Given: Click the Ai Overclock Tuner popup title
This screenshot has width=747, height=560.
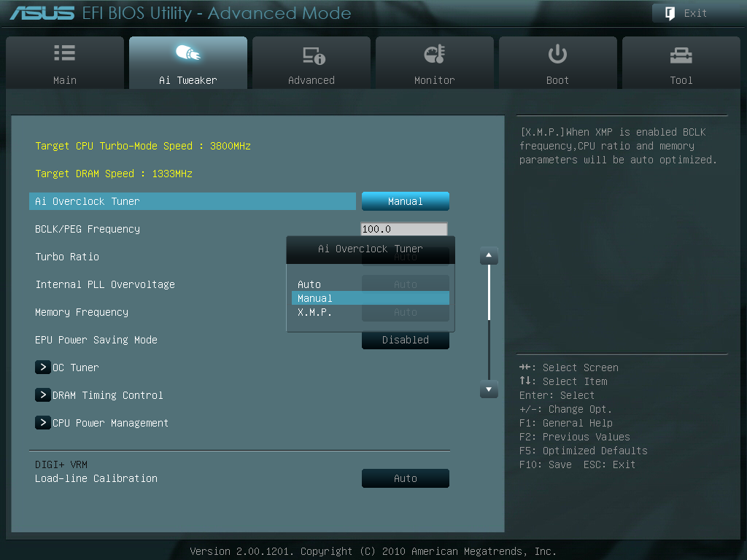Looking at the screenshot, I should coord(370,249).
